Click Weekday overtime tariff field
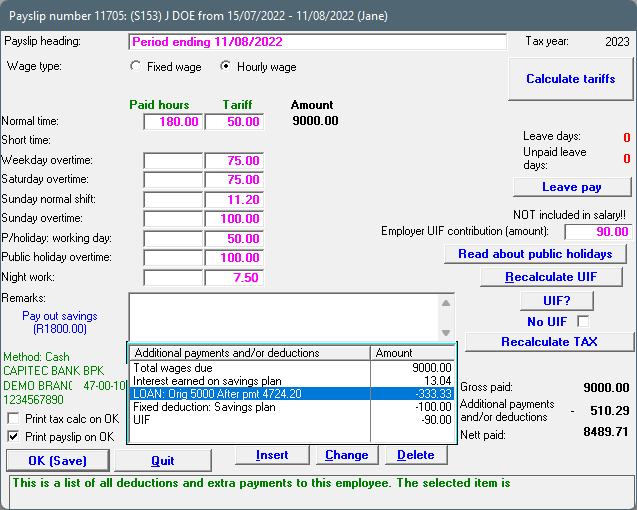Screen dimensions: 637x510 pos(234,161)
